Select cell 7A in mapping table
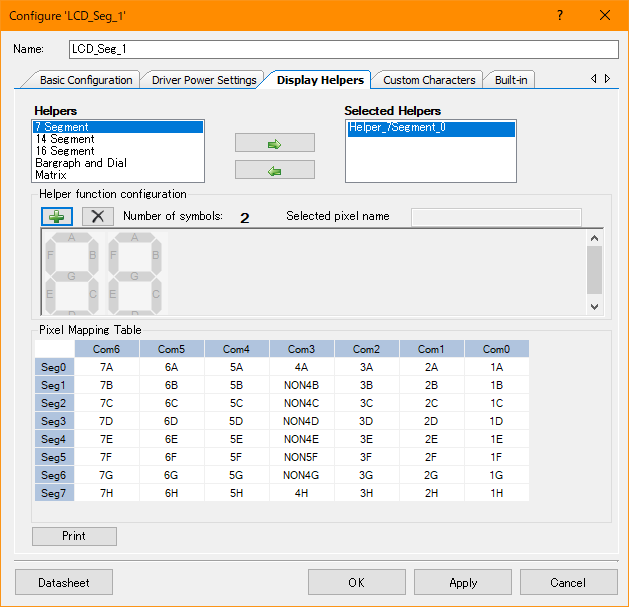The width and height of the screenshot is (629, 607). [107, 367]
